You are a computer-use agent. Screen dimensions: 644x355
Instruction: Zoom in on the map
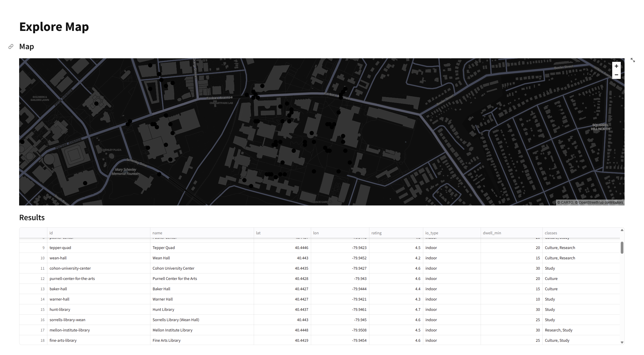click(616, 66)
